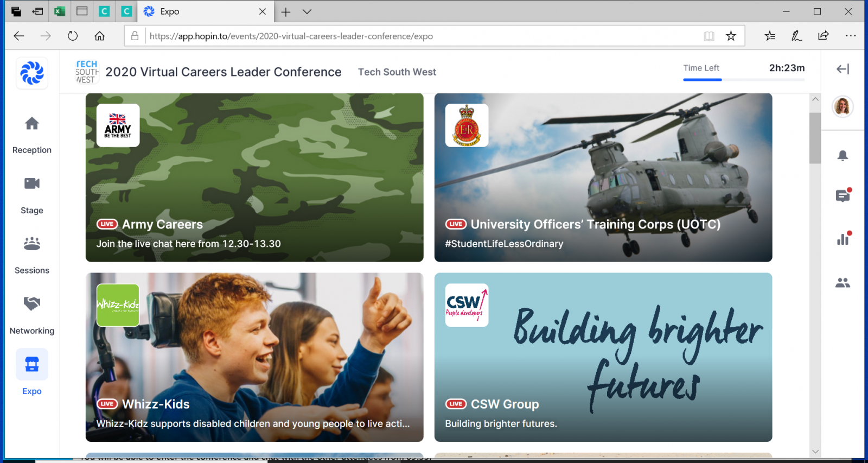Open the polls bar chart icon
Screen dimensions: 868x463
[x=843, y=239]
